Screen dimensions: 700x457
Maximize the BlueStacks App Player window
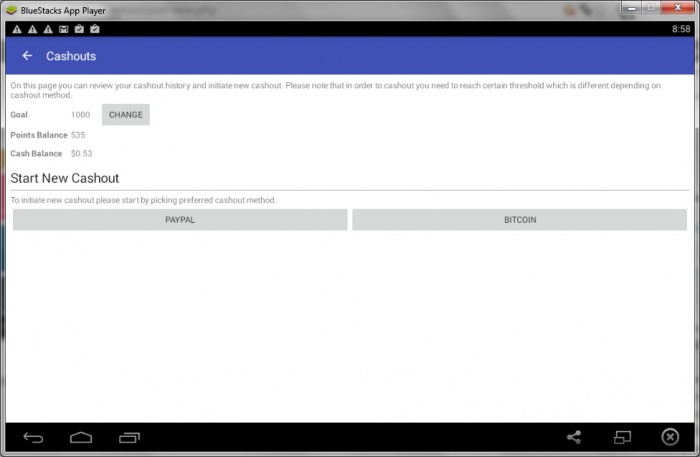tap(651, 8)
